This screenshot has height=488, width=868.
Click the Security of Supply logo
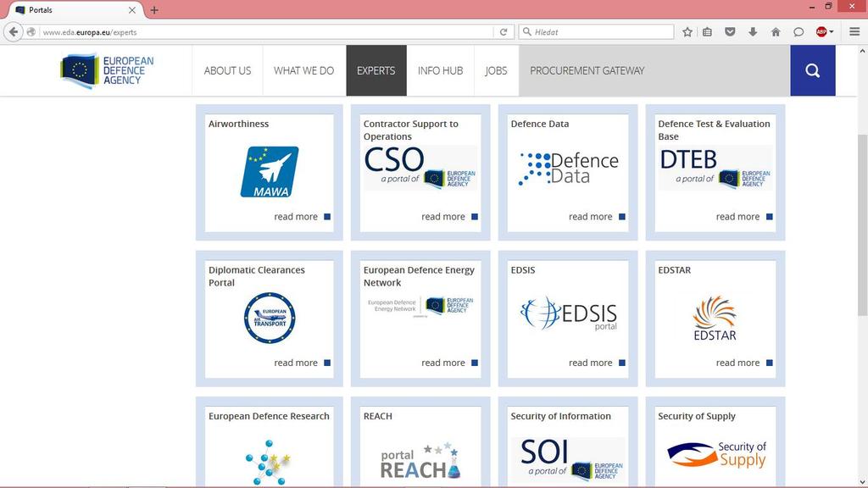(716, 455)
